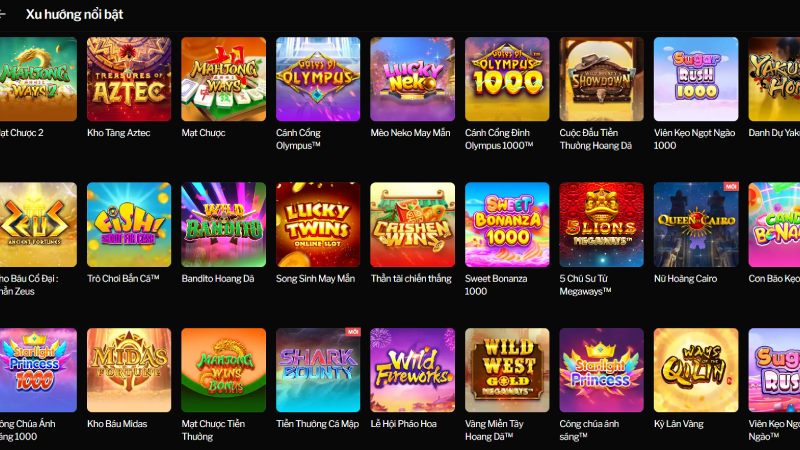Screen dimensions: 800x450
Task: Open the Midas Fortune game icon
Action: coord(129,370)
